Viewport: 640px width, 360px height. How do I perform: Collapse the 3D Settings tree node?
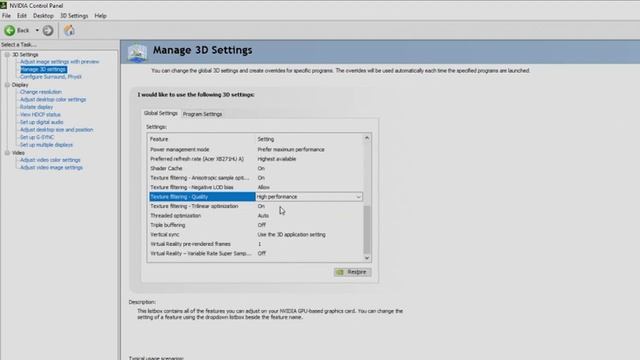click(x=7, y=54)
